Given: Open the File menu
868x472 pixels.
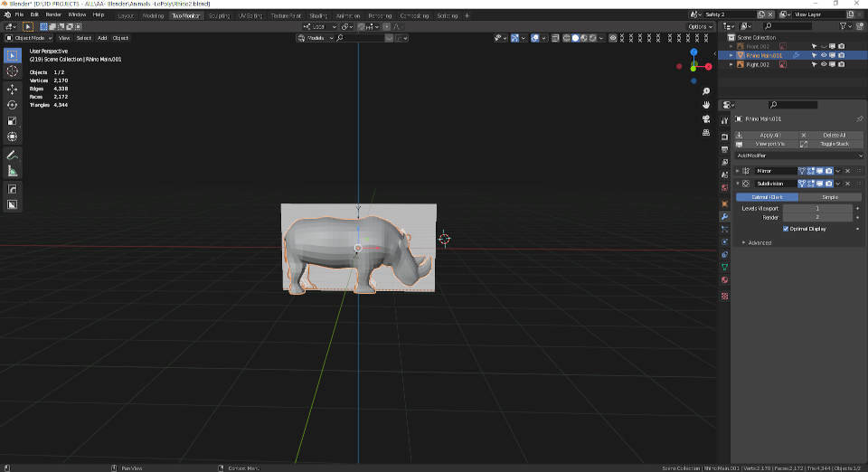Looking at the screenshot, I should click(19, 15).
